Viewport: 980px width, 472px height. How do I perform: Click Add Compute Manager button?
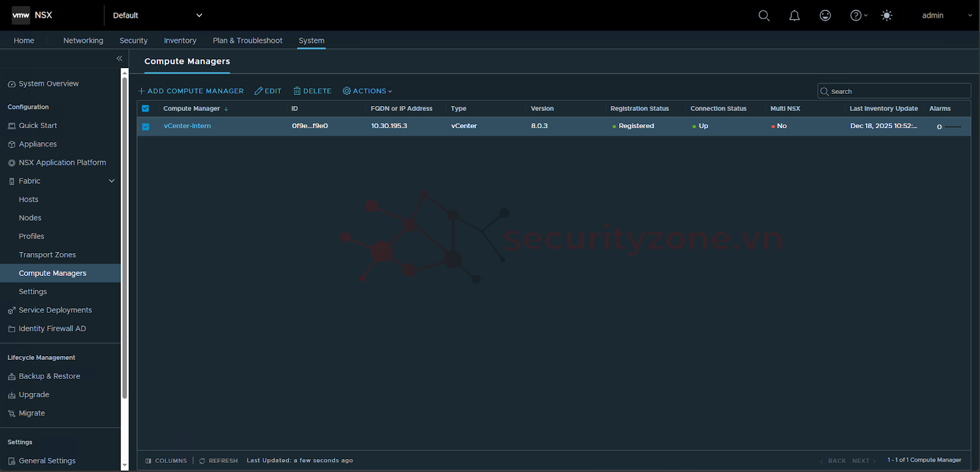click(191, 91)
